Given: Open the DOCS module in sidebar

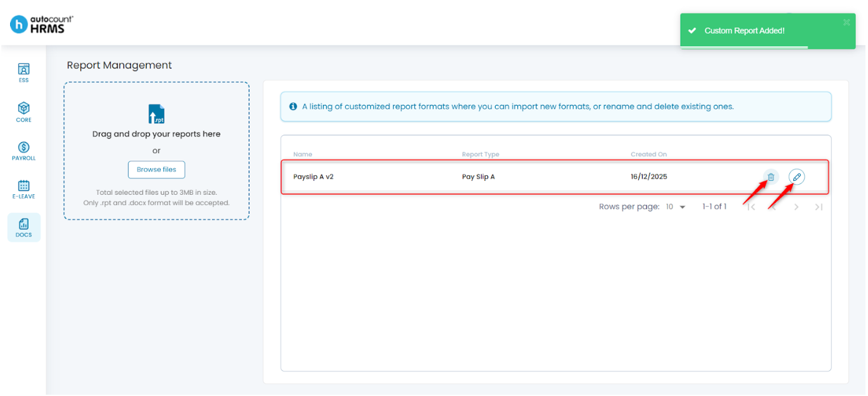Looking at the screenshot, I should point(23,228).
